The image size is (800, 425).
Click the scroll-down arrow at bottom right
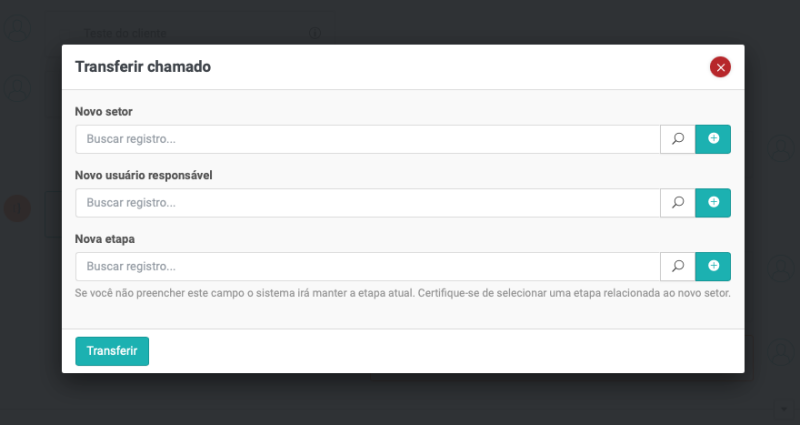tap(783, 409)
